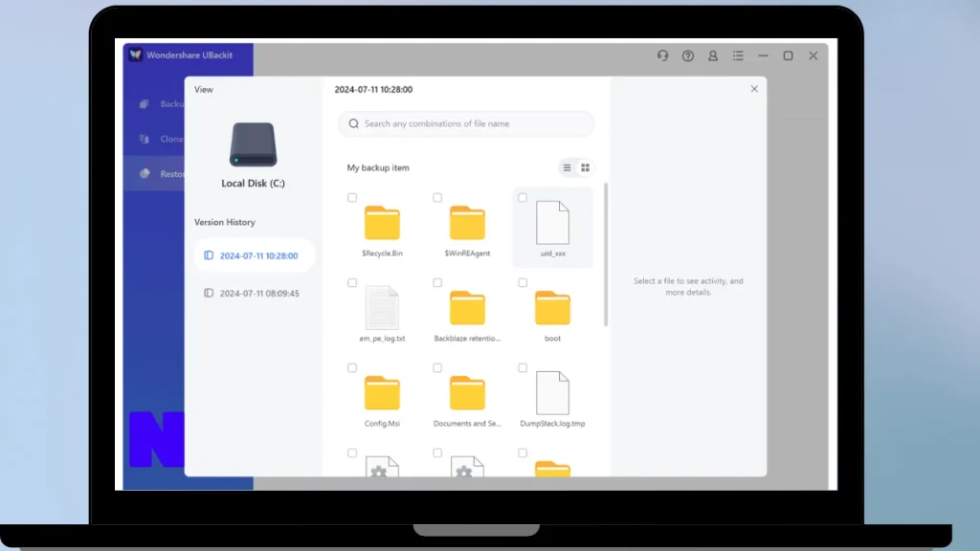Switch to grid view layout
Screen dimensions: 980x551
tap(585, 167)
